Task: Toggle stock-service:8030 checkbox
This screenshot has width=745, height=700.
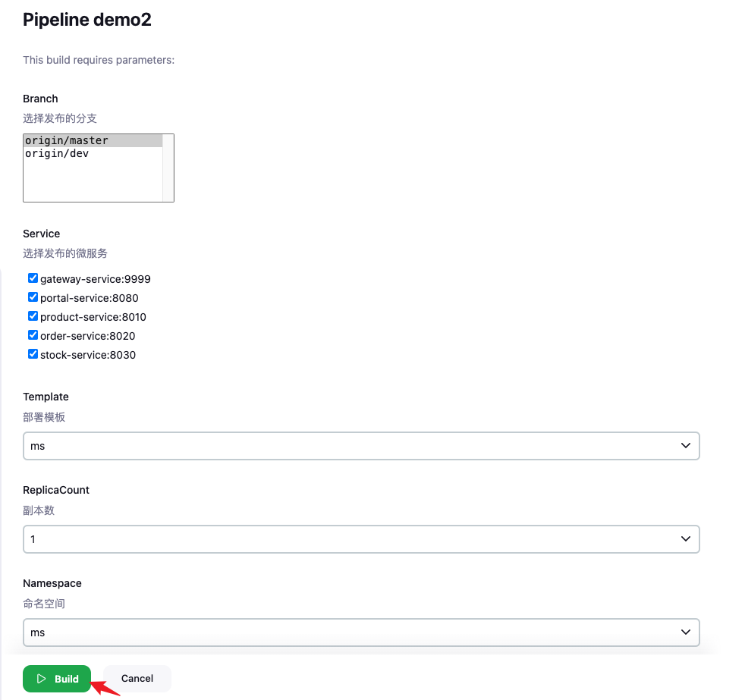Action: [33, 354]
